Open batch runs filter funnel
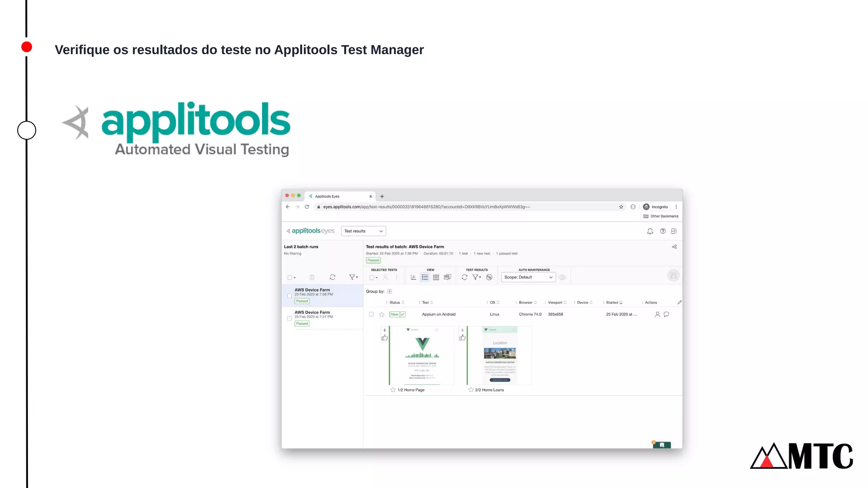 pos(353,277)
